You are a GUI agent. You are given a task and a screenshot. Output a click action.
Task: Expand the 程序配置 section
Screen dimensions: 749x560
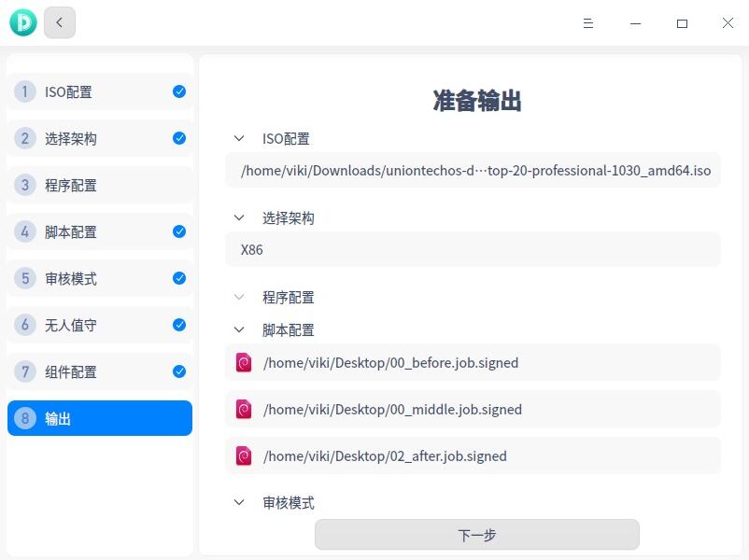(x=239, y=297)
